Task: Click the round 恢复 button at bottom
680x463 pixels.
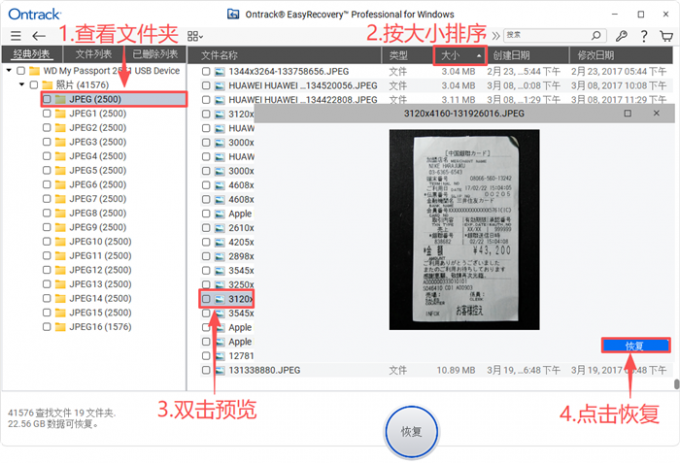Action: coord(411,431)
